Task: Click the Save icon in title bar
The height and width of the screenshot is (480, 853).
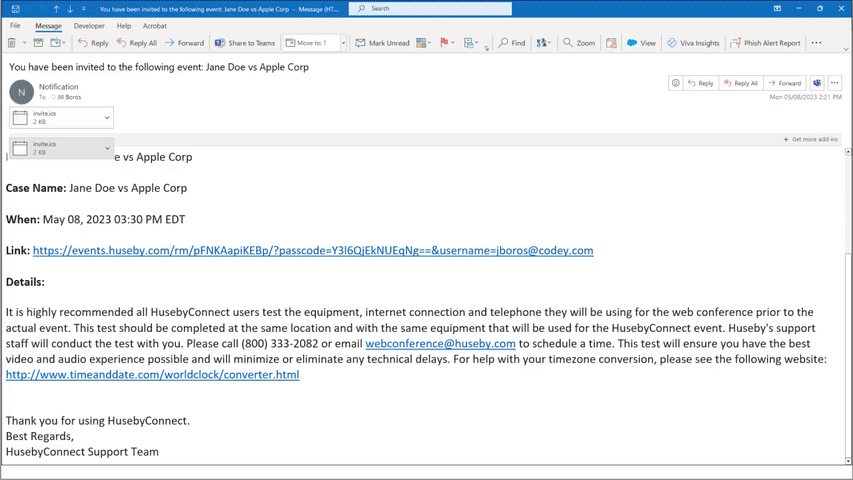Action: pos(15,9)
